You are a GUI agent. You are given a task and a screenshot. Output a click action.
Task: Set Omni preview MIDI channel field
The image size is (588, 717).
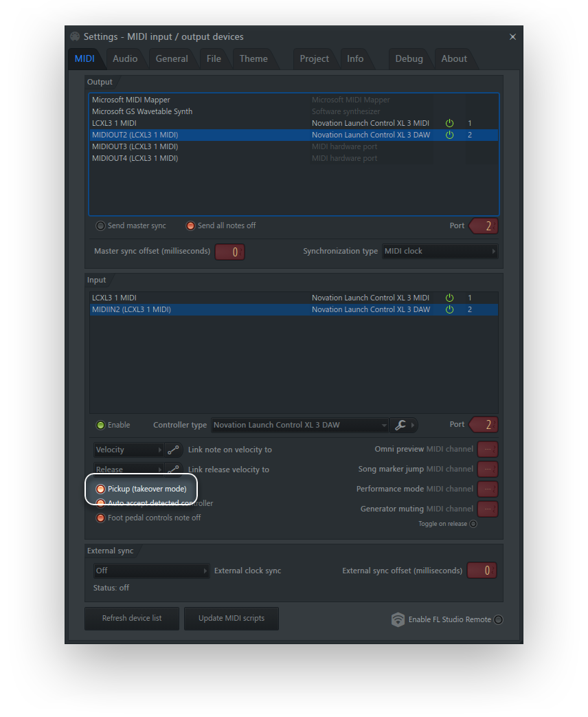click(x=488, y=450)
